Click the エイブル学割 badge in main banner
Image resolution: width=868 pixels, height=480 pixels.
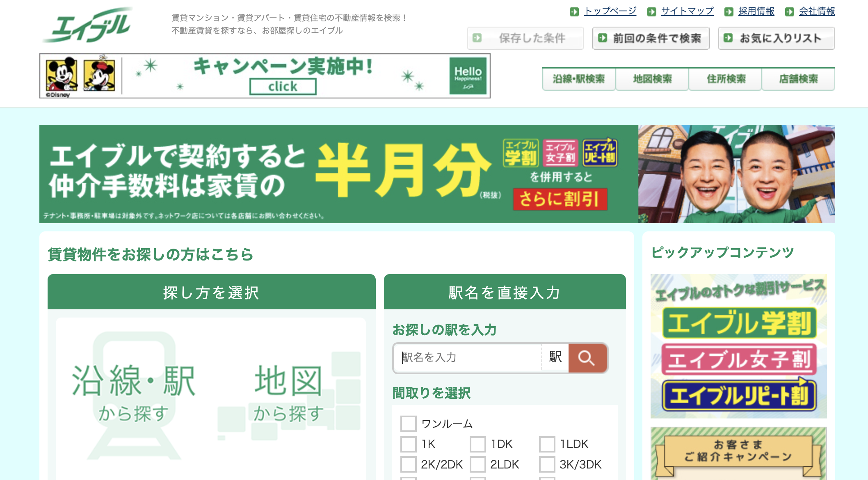[521, 153]
